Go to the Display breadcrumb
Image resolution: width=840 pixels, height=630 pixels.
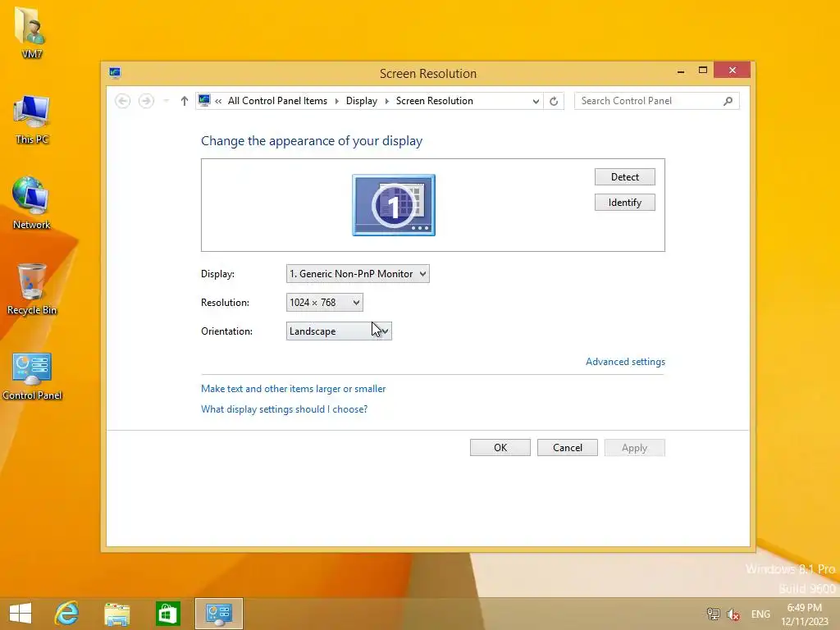[362, 101]
